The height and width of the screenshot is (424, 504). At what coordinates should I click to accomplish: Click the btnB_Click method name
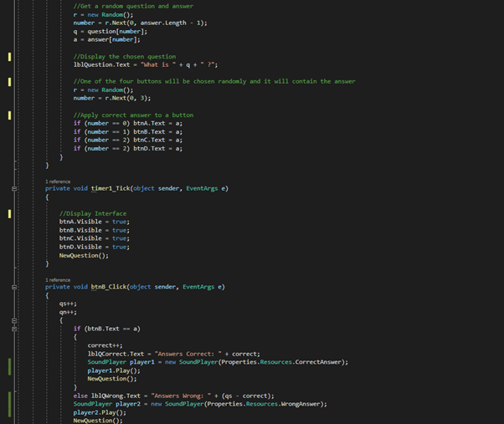109,287
